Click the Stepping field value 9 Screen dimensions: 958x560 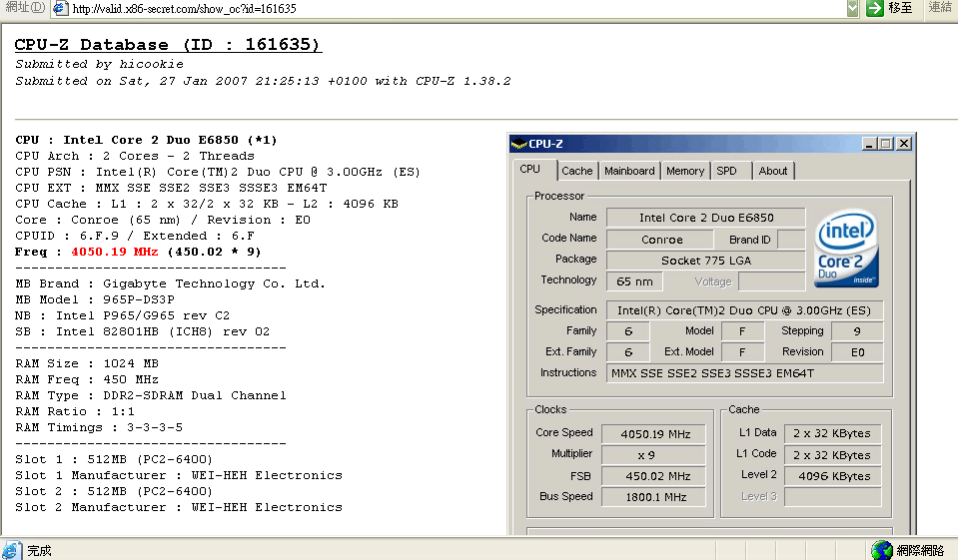click(x=857, y=331)
